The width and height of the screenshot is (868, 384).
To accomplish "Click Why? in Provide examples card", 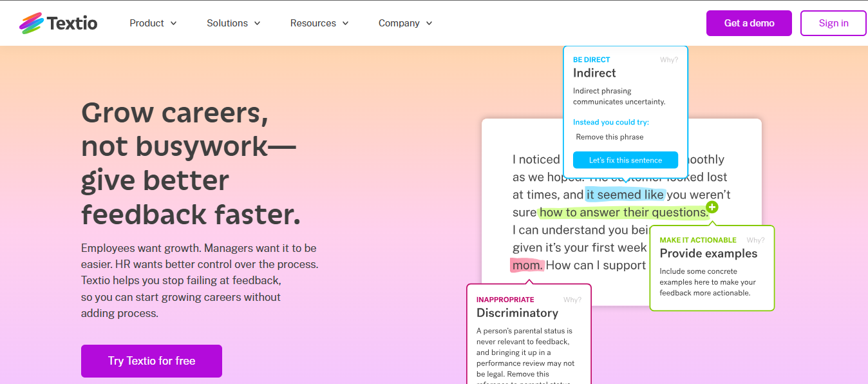I will pos(755,240).
